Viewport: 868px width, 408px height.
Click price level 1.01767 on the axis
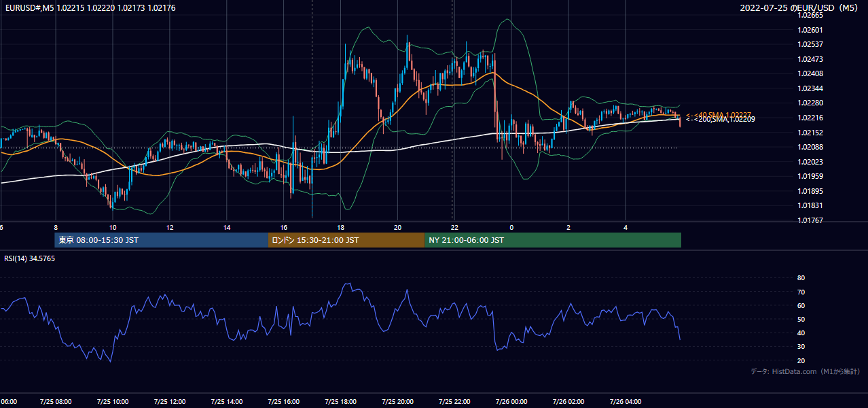click(810, 220)
